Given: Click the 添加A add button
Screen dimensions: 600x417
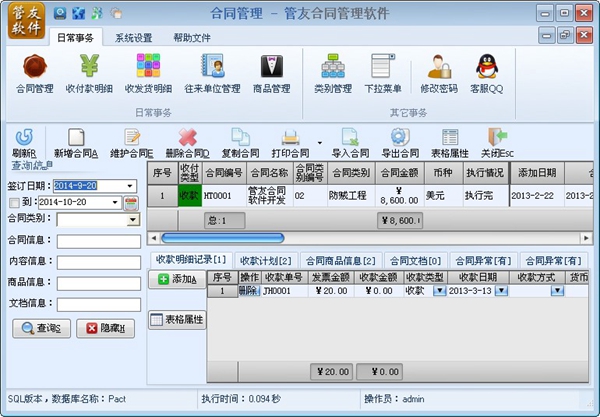Looking at the screenshot, I should coord(177,279).
